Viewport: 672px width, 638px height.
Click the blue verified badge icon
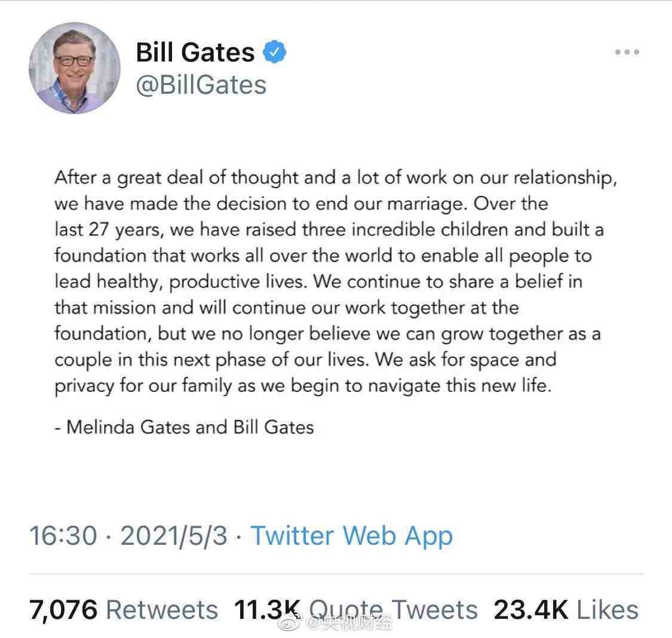tap(275, 53)
